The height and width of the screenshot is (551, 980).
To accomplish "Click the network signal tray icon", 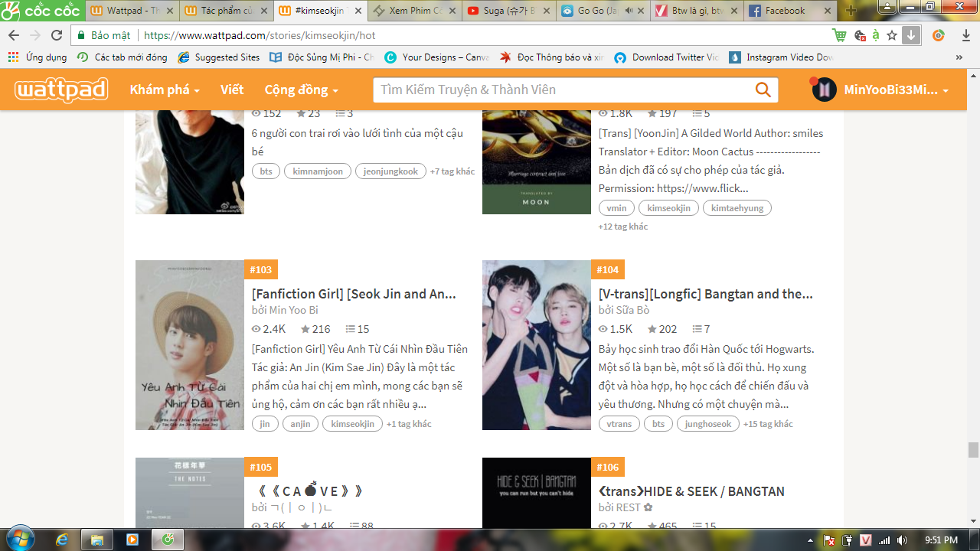I will [884, 540].
